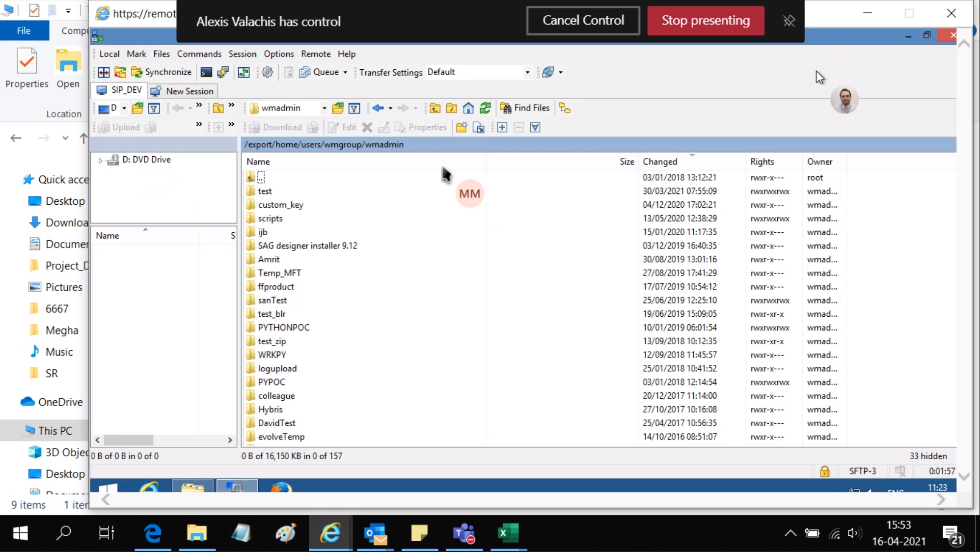Launch Microsoft Teams from the taskbar

pyautogui.click(x=464, y=533)
